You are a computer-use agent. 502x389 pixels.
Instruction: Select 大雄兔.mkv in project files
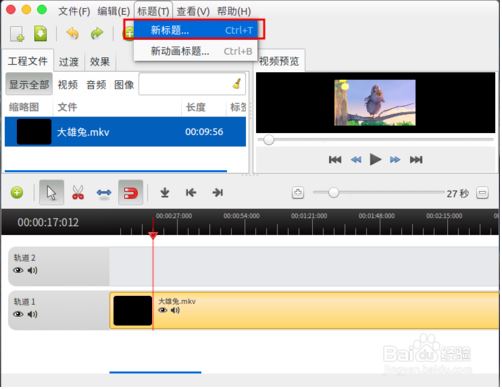(125, 132)
